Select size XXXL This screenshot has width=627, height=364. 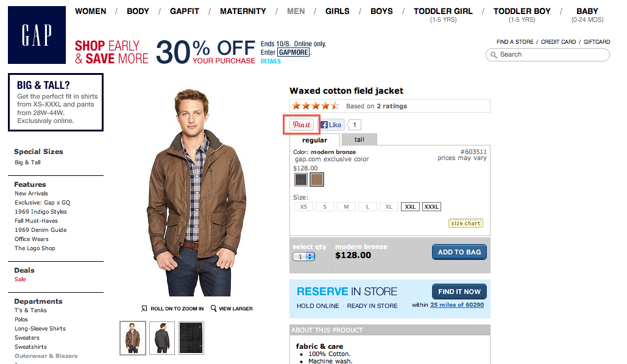[431, 207]
